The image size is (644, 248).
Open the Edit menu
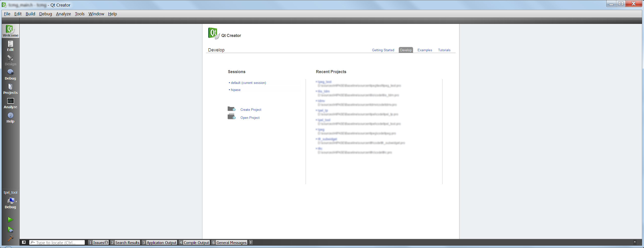click(x=18, y=14)
